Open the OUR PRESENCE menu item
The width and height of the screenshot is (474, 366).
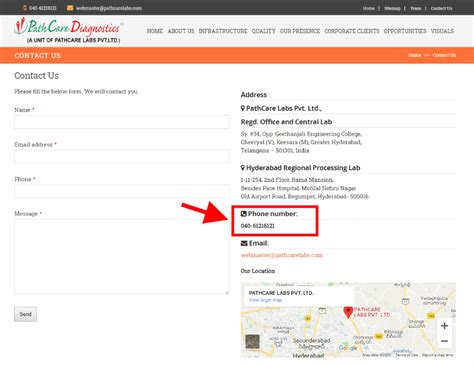tap(300, 31)
